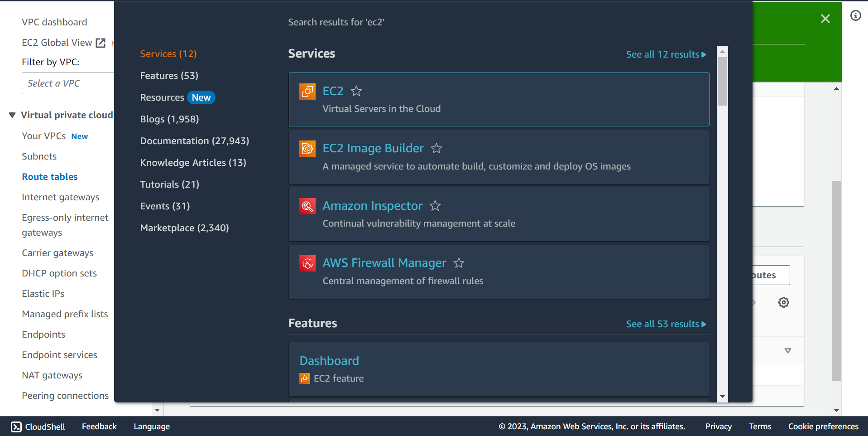Open Peering connections in sidebar

(x=65, y=396)
